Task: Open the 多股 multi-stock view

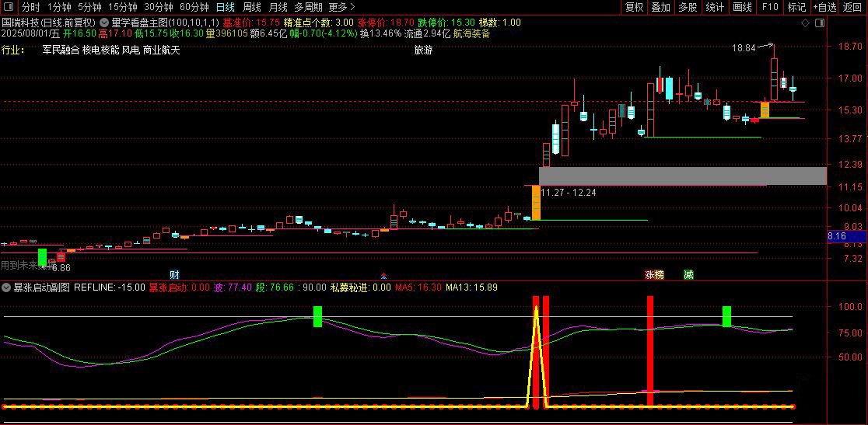Action: click(x=688, y=7)
